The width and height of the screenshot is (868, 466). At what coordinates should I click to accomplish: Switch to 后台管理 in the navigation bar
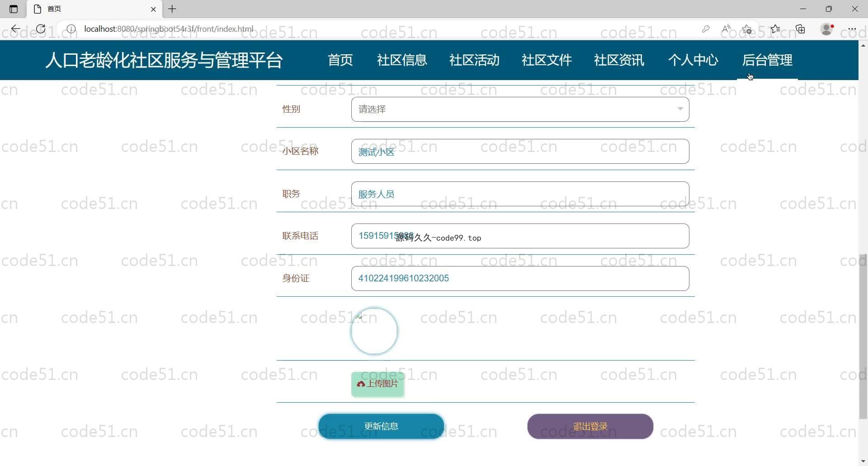[x=767, y=60]
